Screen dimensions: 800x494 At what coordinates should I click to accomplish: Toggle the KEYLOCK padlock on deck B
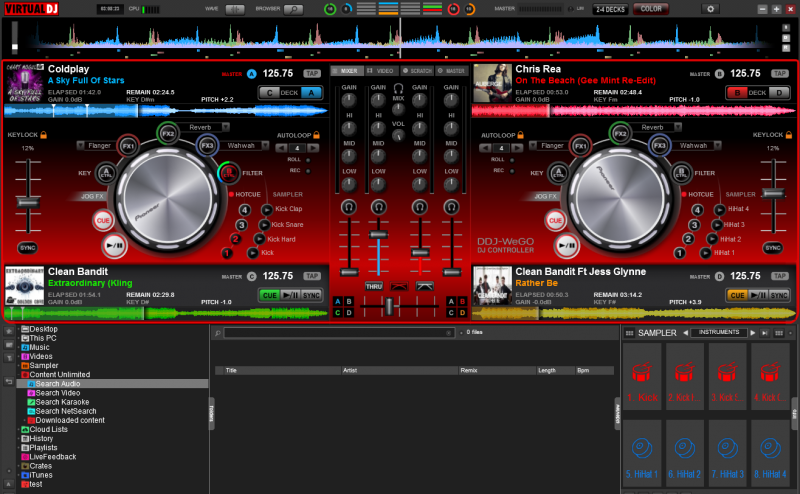pyautogui.click(x=789, y=135)
